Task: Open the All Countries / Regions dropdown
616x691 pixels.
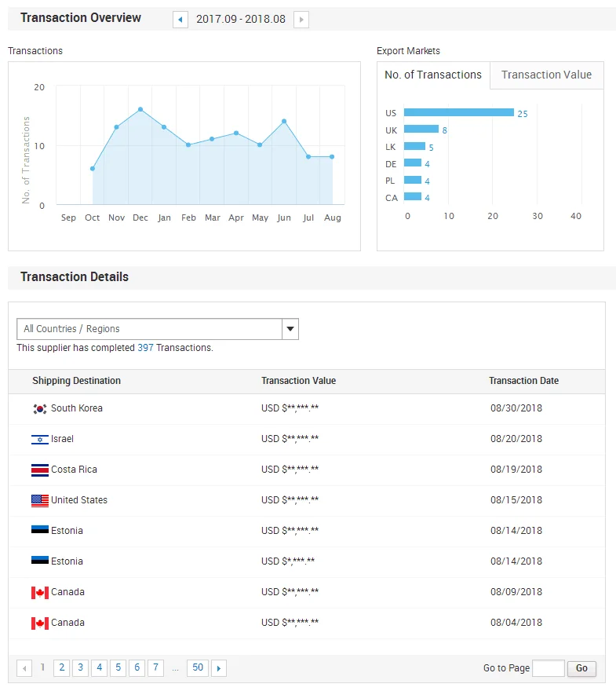Action: (x=149, y=329)
